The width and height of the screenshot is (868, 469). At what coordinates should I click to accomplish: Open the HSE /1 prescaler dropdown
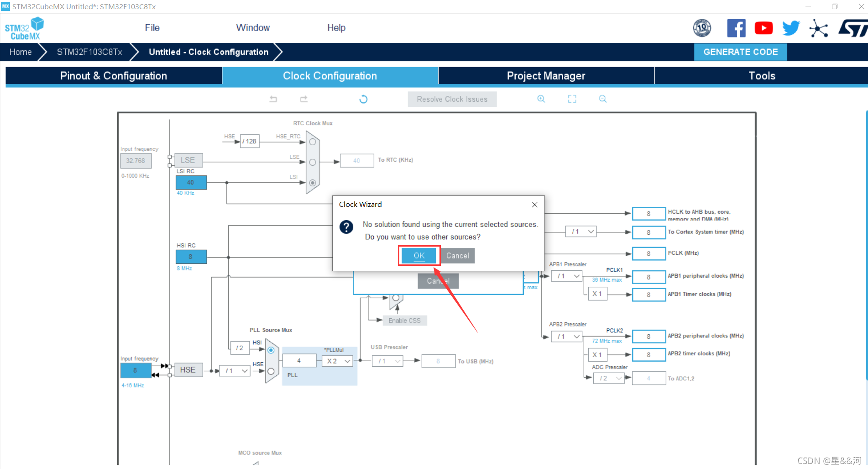point(235,371)
